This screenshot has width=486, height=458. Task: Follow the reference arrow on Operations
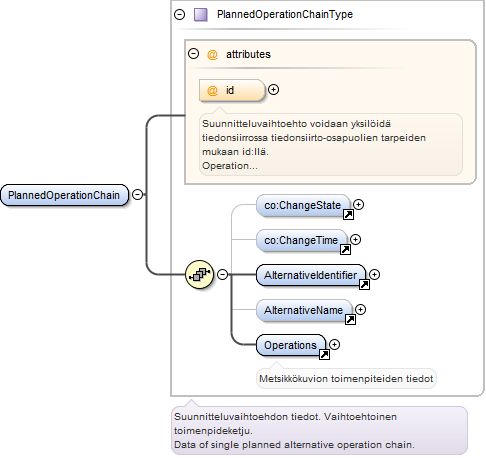click(324, 354)
